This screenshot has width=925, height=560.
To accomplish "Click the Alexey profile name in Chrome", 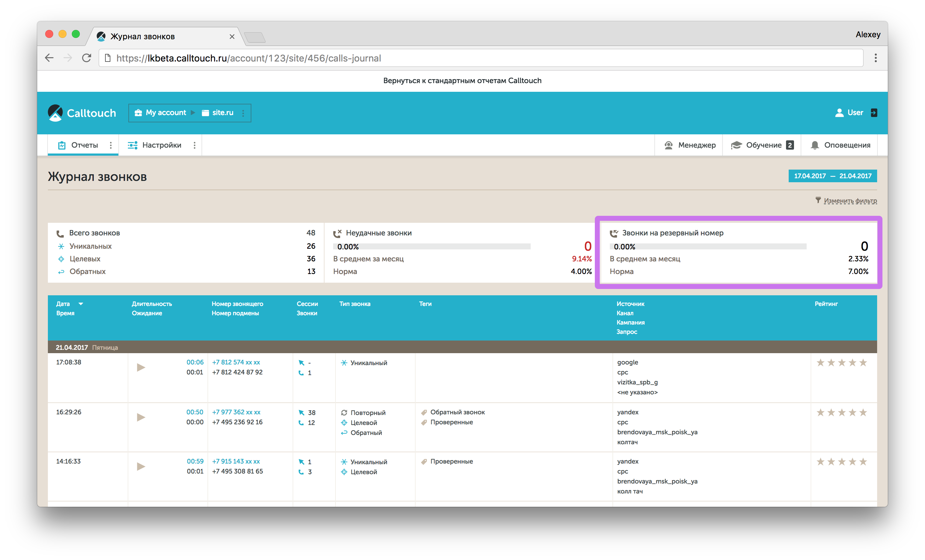I will coord(867,35).
